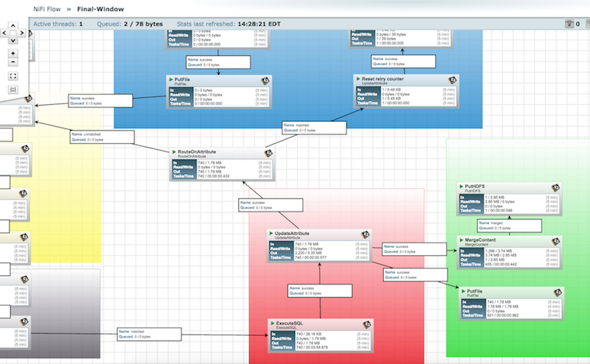590x364 pixels.
Task: Zoom out using the minus button
Action: pyautogui.click(x=12, y=61)
